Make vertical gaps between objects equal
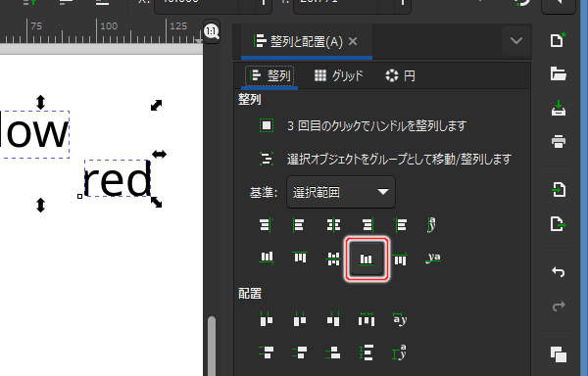Screen dimensions: 588x376 367,352
